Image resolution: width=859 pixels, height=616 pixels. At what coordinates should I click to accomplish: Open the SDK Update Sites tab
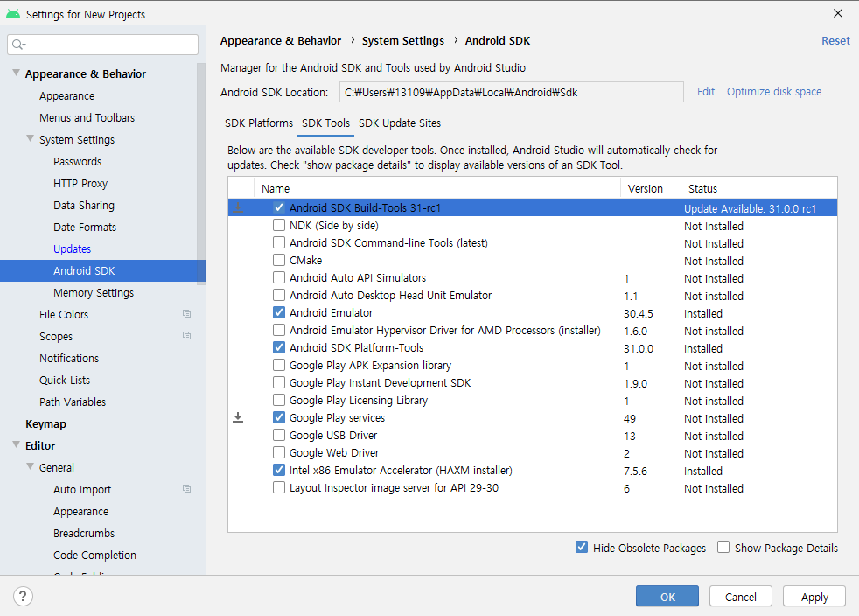point(400,123)
